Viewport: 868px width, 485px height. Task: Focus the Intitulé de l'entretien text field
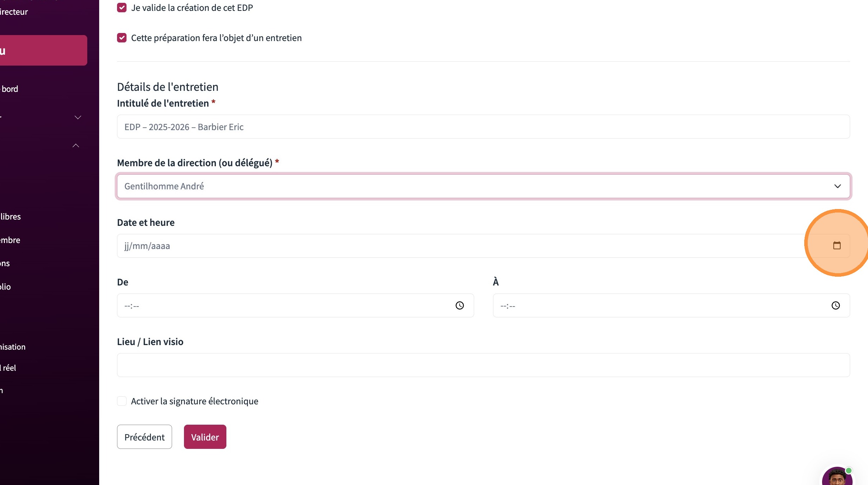pyautogui.click(x=483, y=127)
